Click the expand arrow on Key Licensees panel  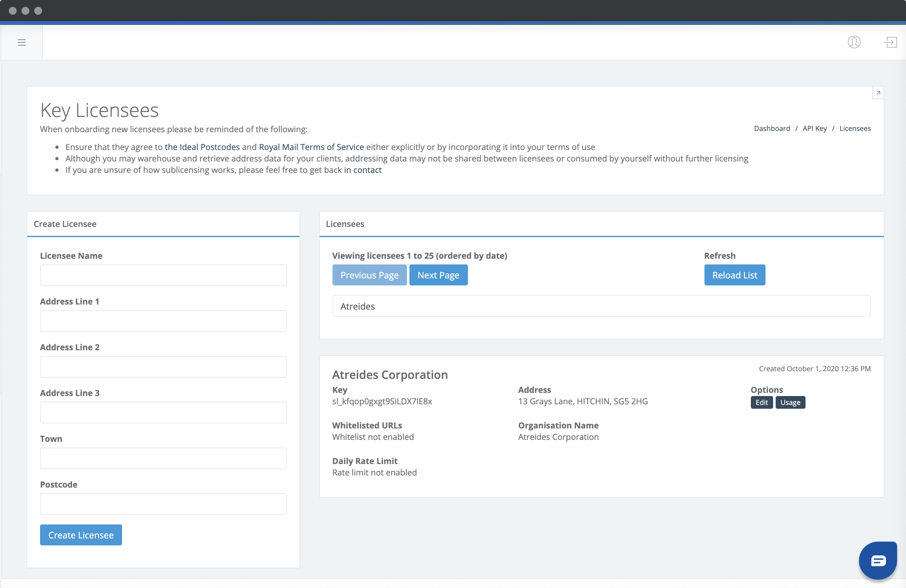(878, 92)
